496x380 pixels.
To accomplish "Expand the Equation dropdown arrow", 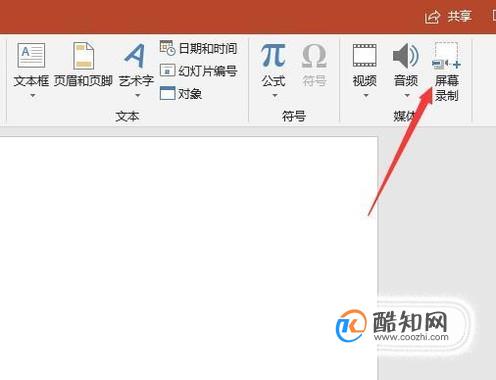I will [x=275, y=96].
